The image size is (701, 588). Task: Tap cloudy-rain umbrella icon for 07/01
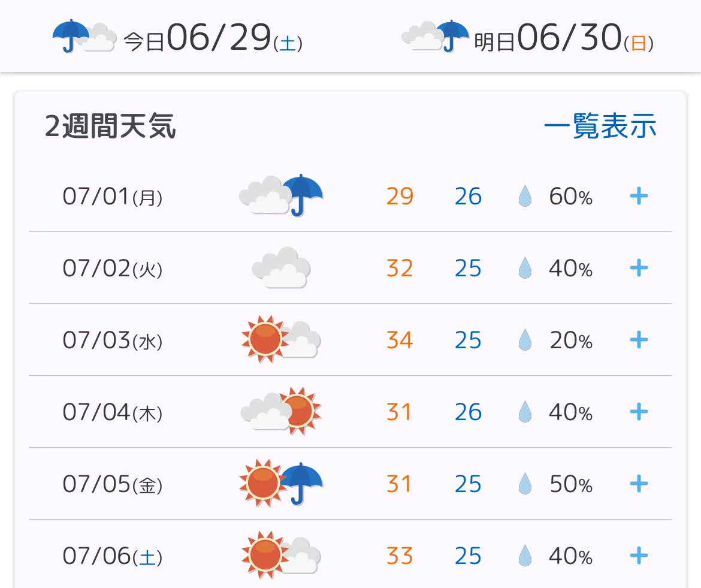tap(281, 195)
